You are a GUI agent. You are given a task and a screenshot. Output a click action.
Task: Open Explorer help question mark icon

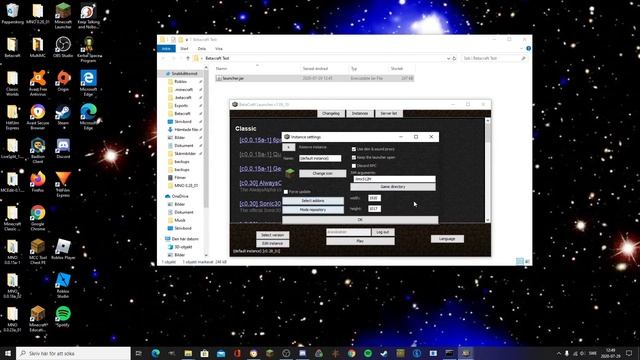click(528, 49)
